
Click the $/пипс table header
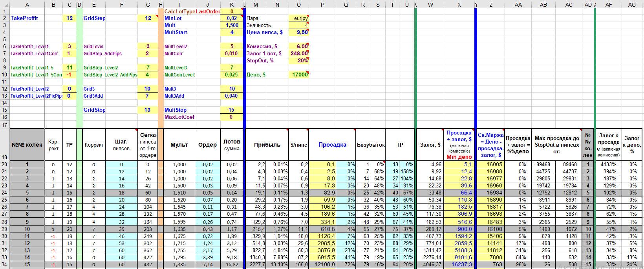coord(299,145)
